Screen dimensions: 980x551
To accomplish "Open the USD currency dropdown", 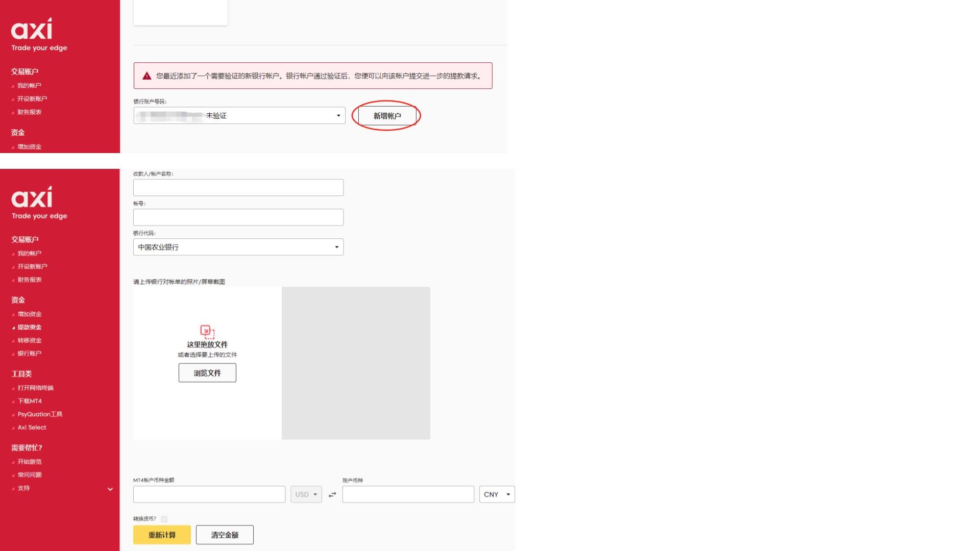I will click(306, 494).
